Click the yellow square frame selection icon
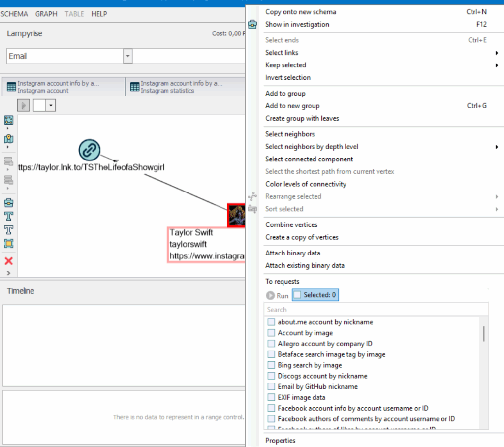The height and width of the screenshot is (447, 504). pyautogui.click(x=9, y=244)
